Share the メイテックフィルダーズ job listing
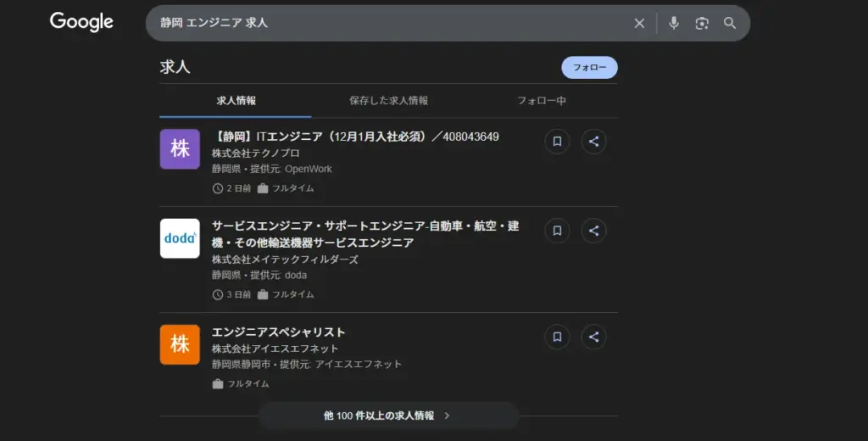The height and width of the screenshot is (441, 868). (593, 230)
